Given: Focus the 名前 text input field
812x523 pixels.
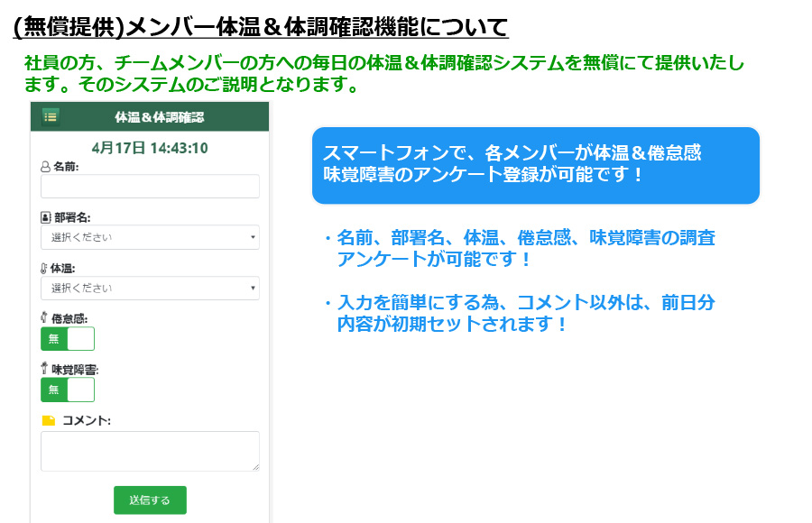Looking at the screenshot, I should coord(150,187).
